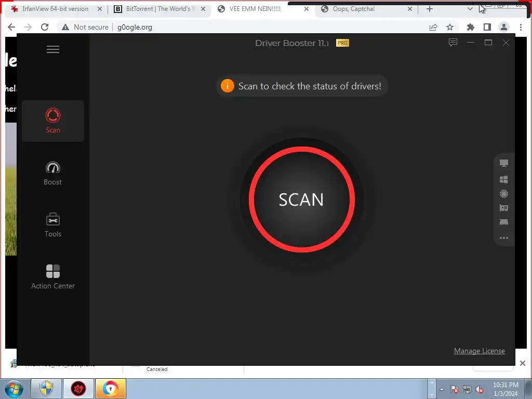Open network tray icon
532x399 pixels.
(467, 389)
